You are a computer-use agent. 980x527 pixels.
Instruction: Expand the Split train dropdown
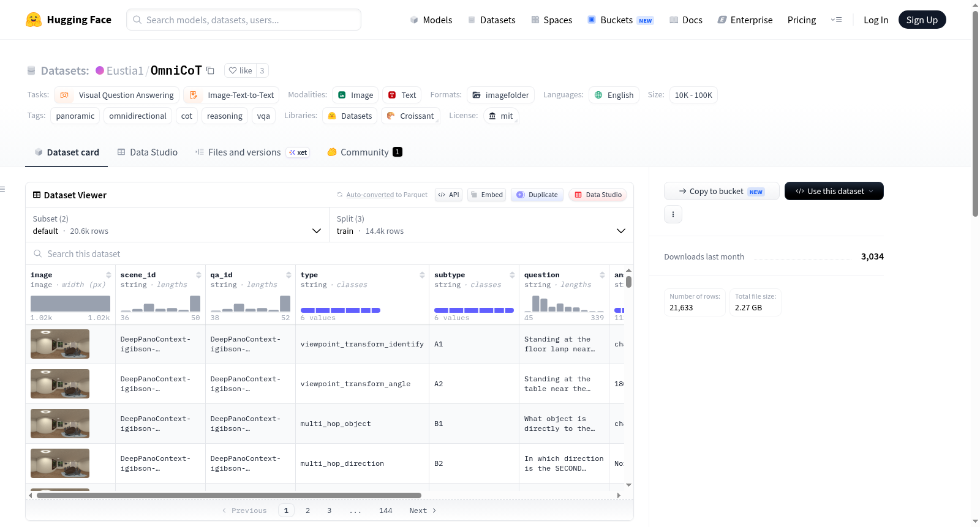click(481, 225)
